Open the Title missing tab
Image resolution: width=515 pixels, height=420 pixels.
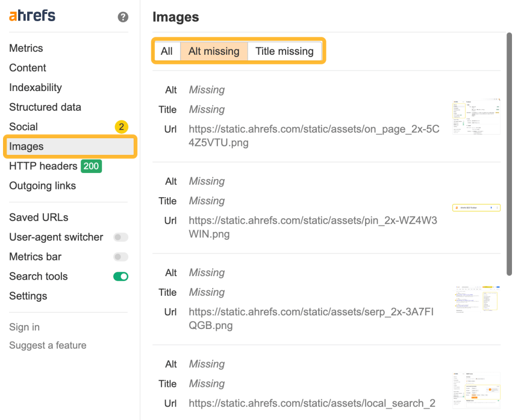tap(285, 51)
